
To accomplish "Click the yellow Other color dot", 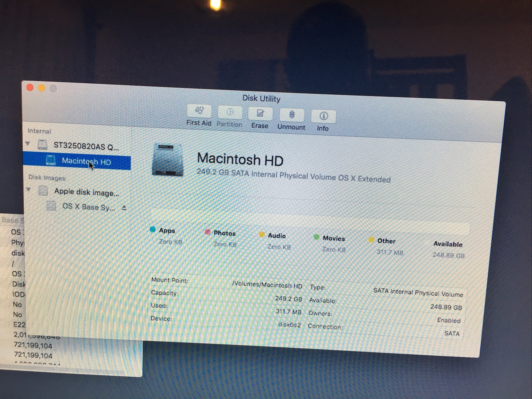I will click(371, 240).
